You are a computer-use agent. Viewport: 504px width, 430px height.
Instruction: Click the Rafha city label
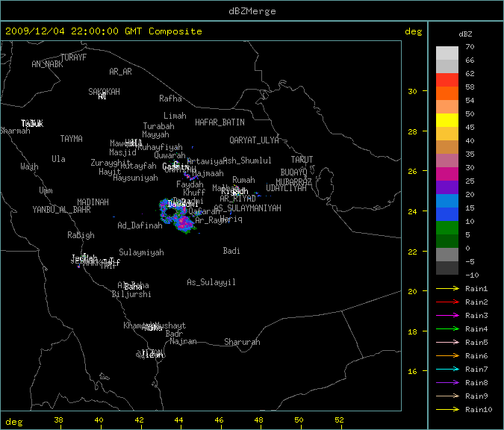(170, 99)
